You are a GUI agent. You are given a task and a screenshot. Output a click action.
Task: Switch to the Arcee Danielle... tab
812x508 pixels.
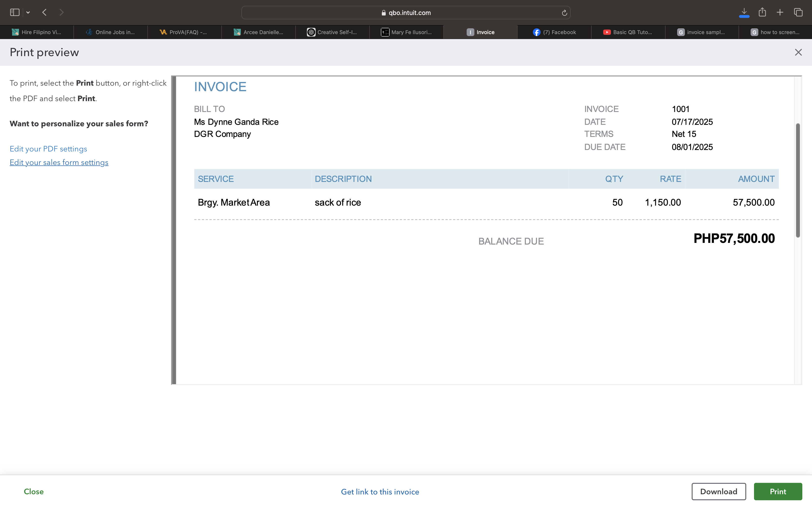[x=258, y=32]
